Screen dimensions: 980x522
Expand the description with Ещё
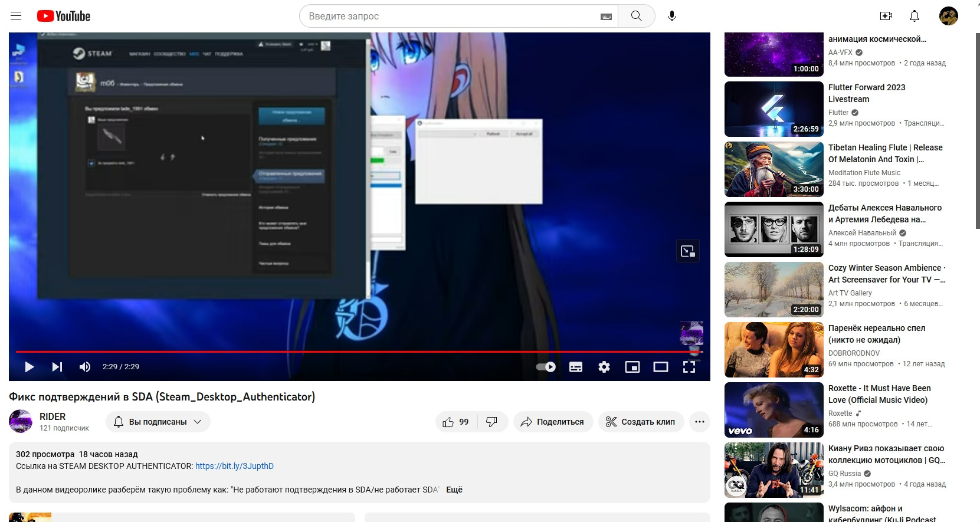(454, 490)
